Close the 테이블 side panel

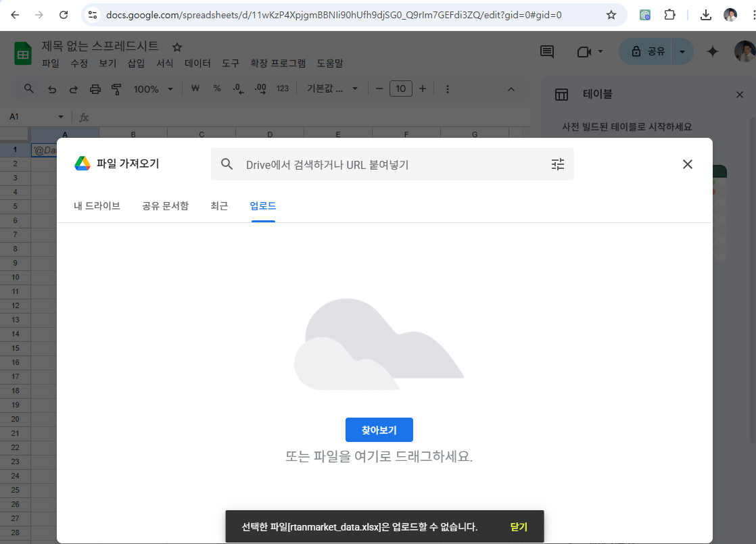click(x=740, y=95)
